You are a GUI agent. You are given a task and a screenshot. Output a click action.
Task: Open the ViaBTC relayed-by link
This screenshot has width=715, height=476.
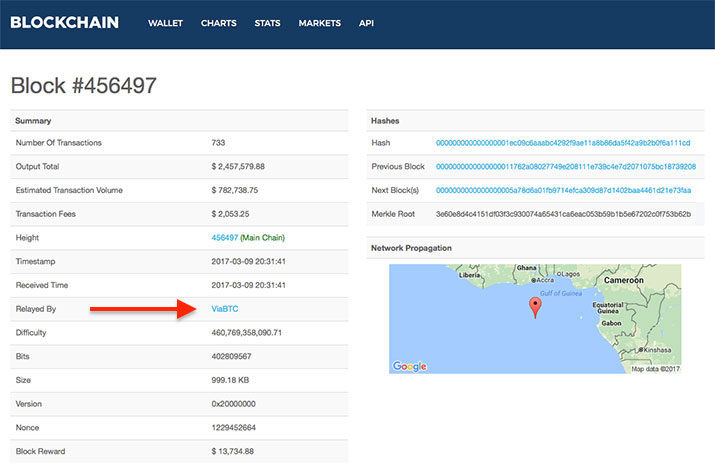pyautogui.click(x=225, y=309)
